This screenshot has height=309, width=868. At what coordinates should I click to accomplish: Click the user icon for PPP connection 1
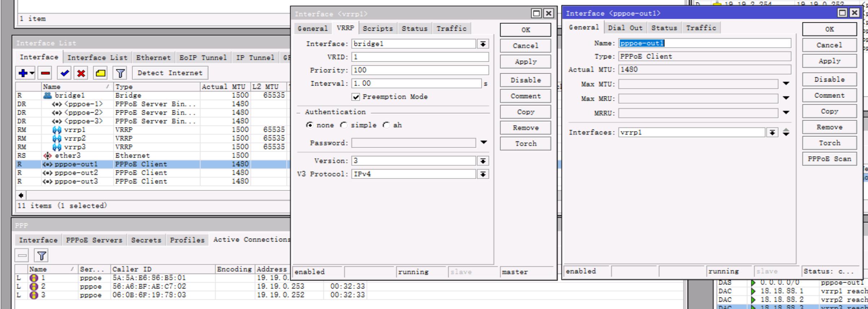pos(34,278)
